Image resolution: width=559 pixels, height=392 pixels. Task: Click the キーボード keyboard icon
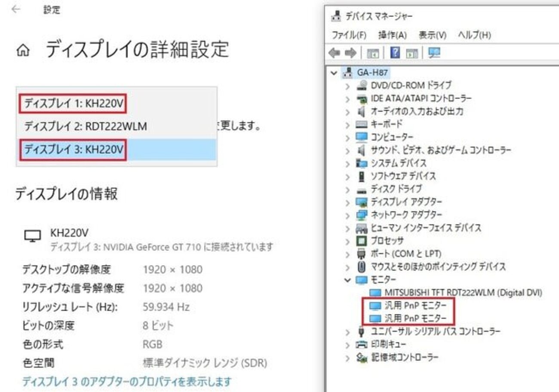pyautogui.click(x=362, y=124)
